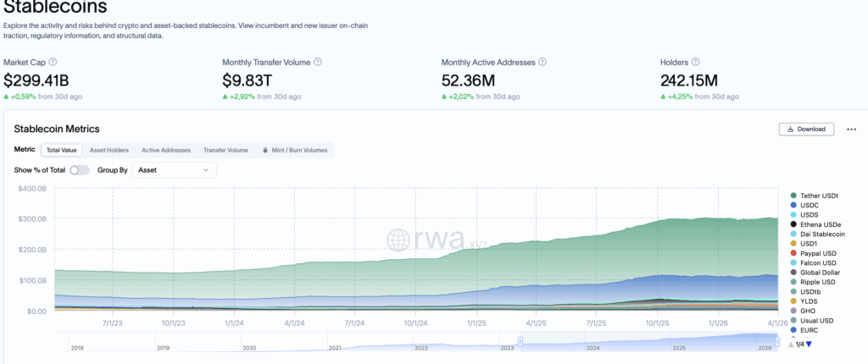The height and width of the screenshot is (364, 868).
Task: Toggle Global Dollar series in legend
Action: [815, 273]
